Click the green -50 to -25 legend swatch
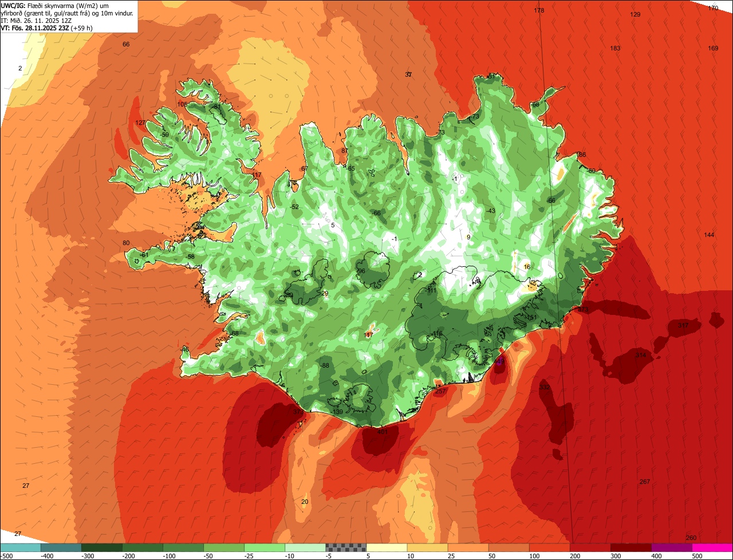733x560 pixels. click(x=224, y=547)
